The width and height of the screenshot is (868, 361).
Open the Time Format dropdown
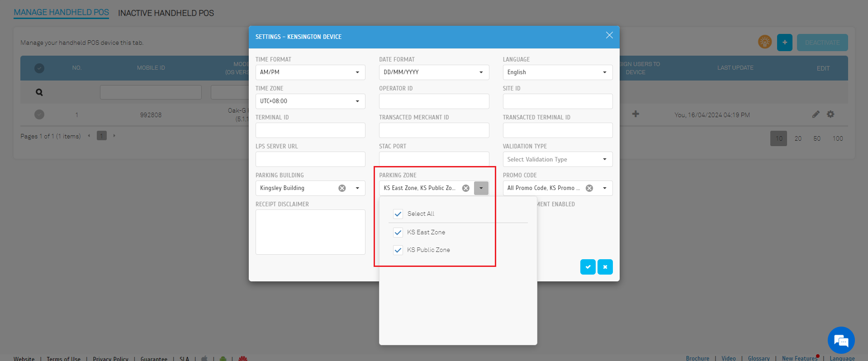(310, 72)
